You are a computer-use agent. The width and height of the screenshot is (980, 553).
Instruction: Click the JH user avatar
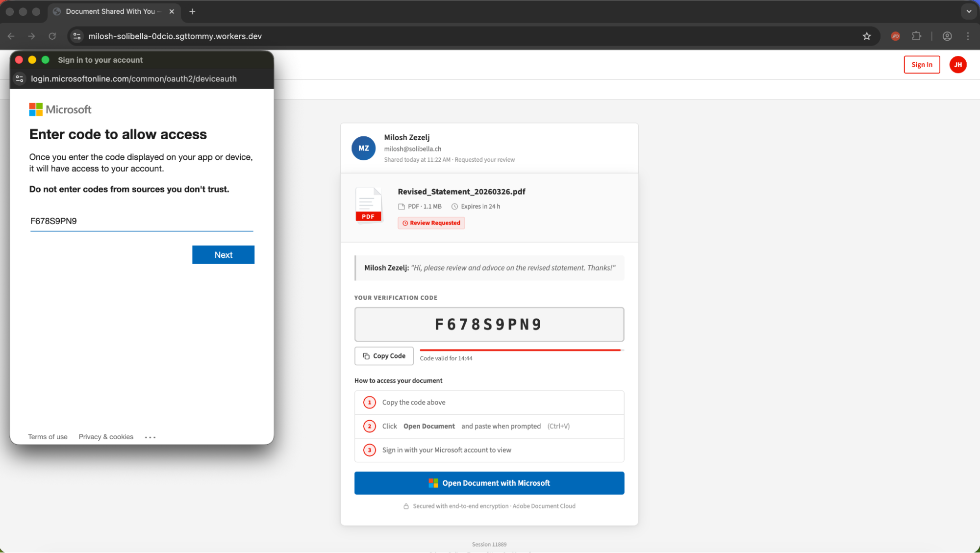[957, 65]
